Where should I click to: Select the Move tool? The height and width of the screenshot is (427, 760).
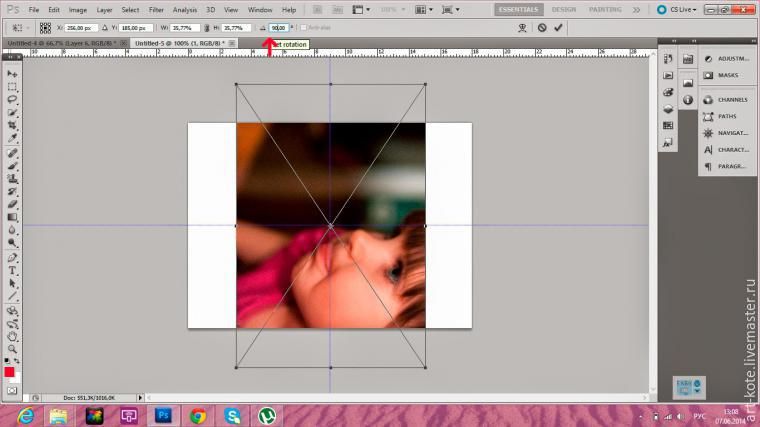13,74
